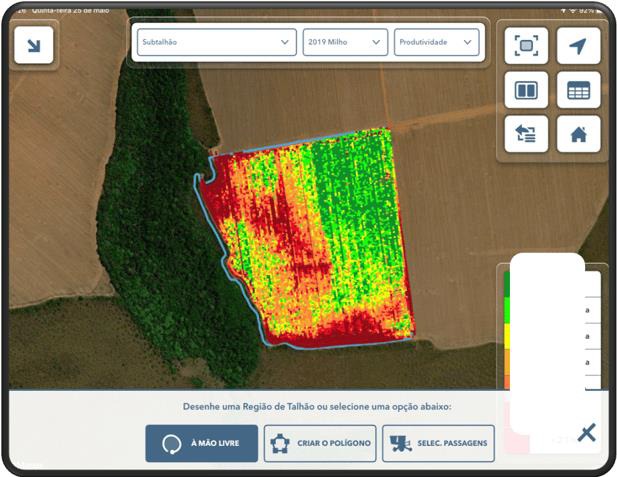Tap the GPS location arrow icon
The width and height of the screenshot is (617, 477).
coord(578,45)
